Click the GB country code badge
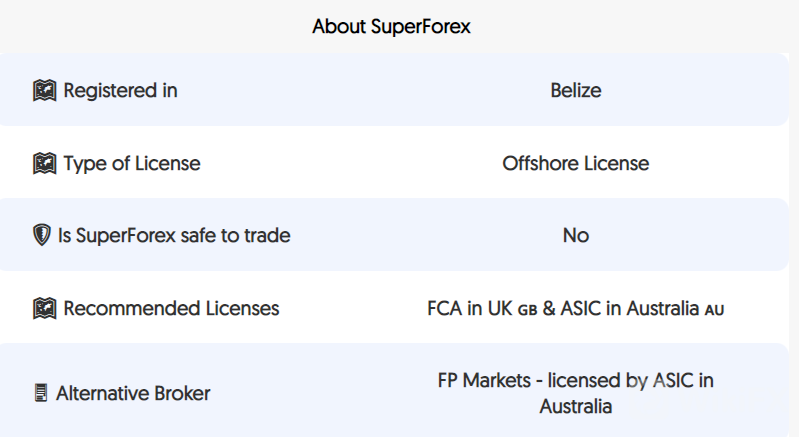This screenshot has height=437, width=799. tap(527, 310)
